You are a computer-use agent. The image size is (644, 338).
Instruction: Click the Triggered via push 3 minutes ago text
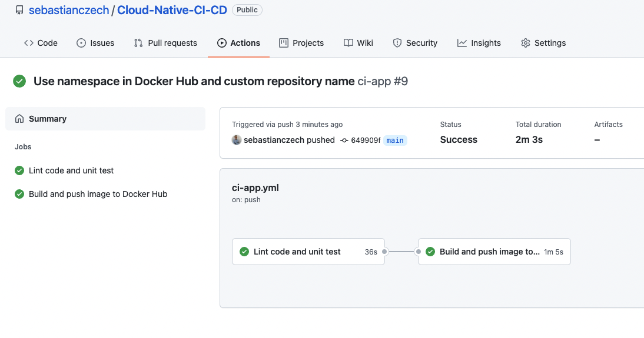287,124
